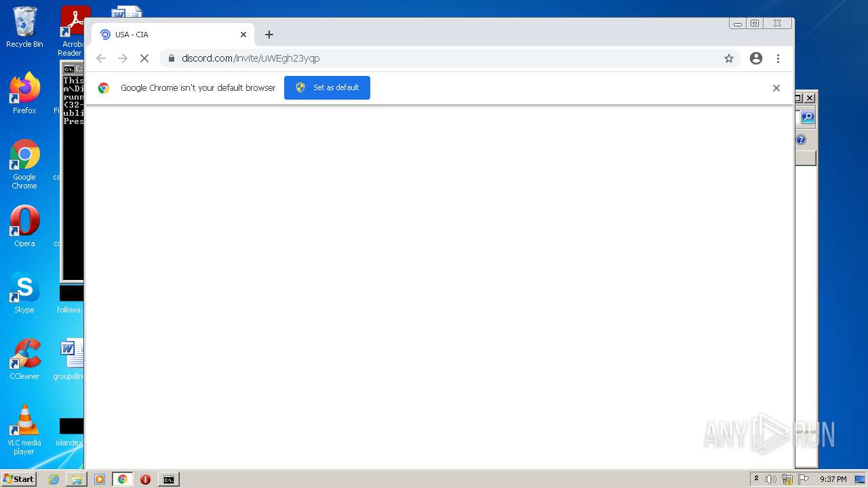Launch CCleaner from the desktop
868x488 pixels.
24,359
